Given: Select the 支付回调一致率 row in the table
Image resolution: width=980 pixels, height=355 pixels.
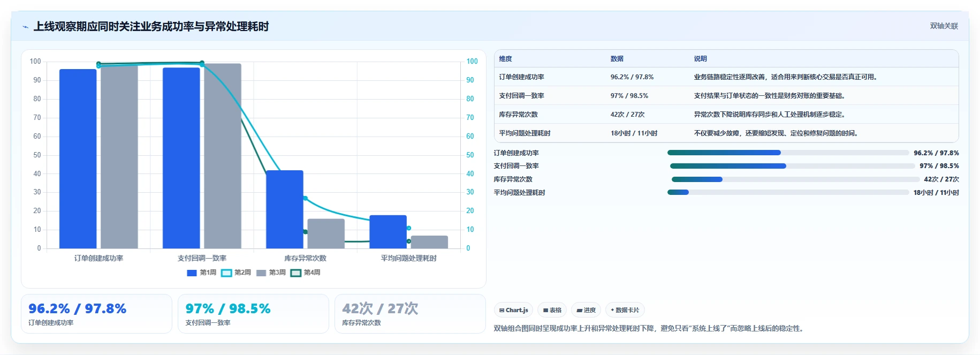Looking at the screenshot, I should click(726, 96).
